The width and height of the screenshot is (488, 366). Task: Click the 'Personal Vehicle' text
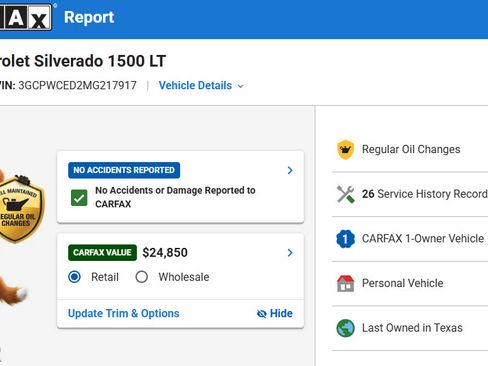pos(403,283)
